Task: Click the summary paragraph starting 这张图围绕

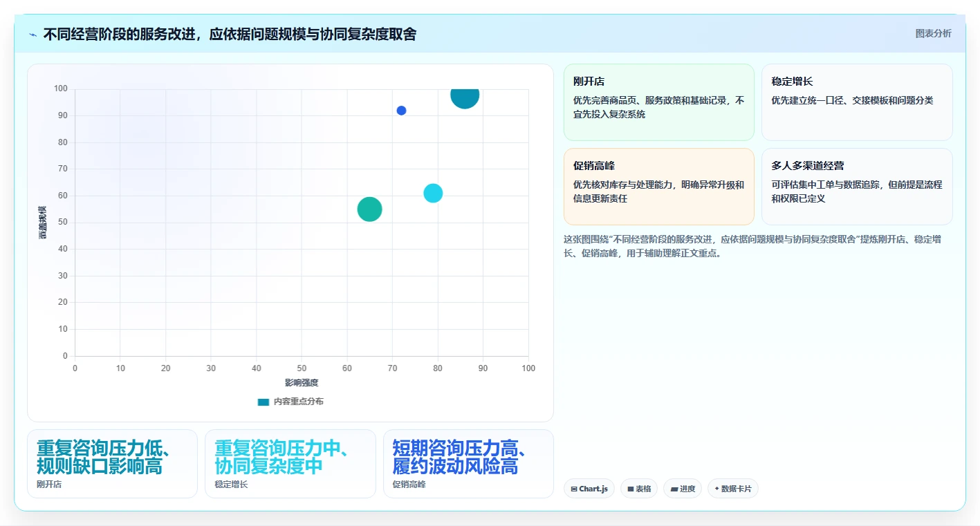Action: [x=752, y=246]
